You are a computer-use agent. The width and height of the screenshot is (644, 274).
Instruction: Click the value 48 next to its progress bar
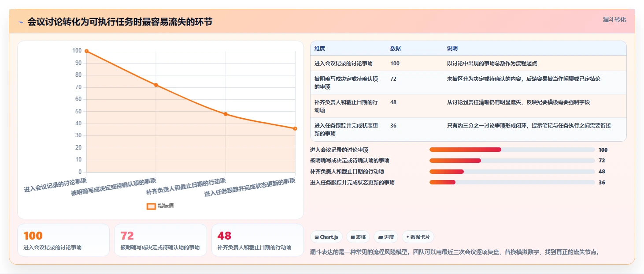click(602, 172)
